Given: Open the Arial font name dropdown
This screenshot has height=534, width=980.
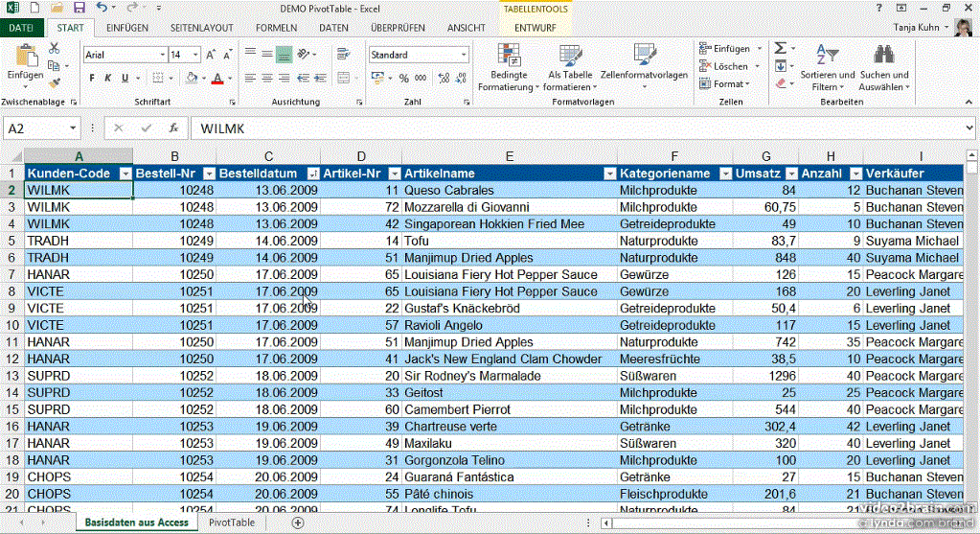Looking at the screenshot, I should click(x=163, y=55).
